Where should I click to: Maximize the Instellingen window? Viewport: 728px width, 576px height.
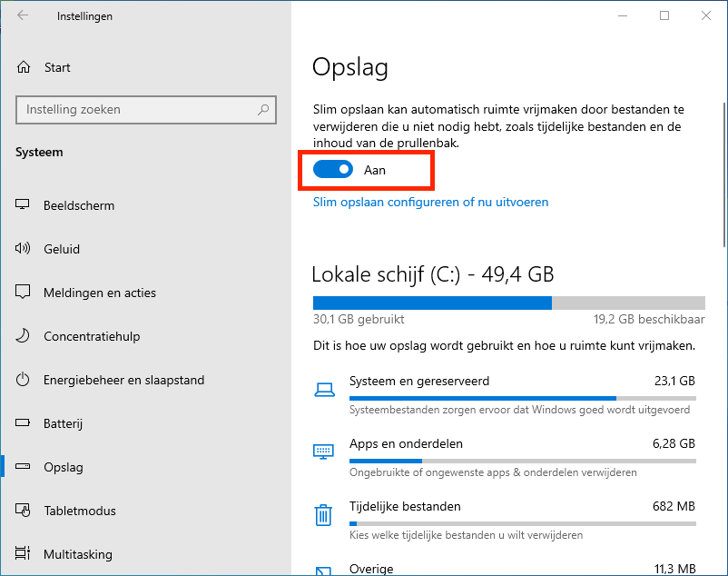tap(664, 15)
